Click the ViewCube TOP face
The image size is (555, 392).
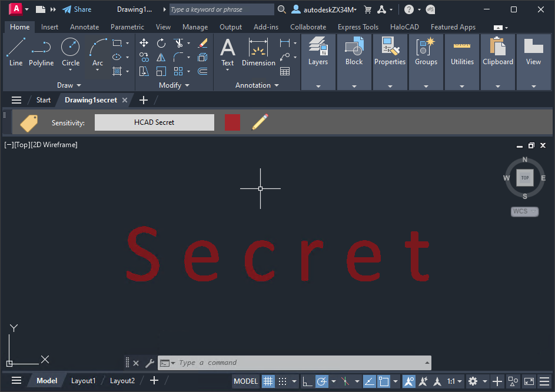pyautogui.click(x=524, y=178)
